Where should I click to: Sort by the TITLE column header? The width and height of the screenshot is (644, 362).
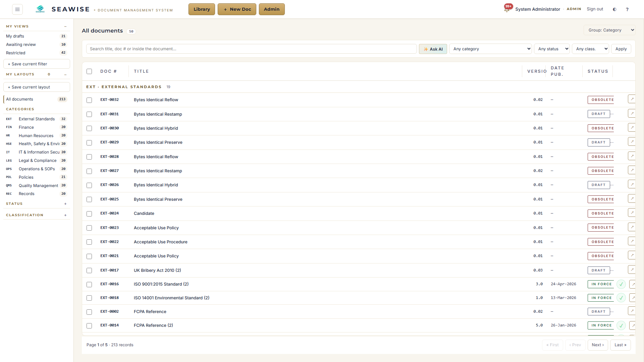[x=141, y=71]
